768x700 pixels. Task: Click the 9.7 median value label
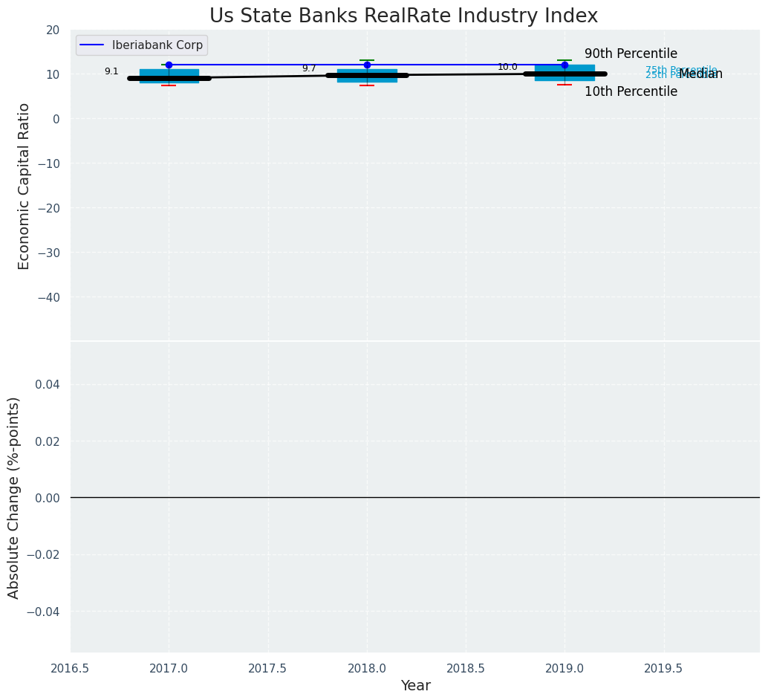point(309,68)
